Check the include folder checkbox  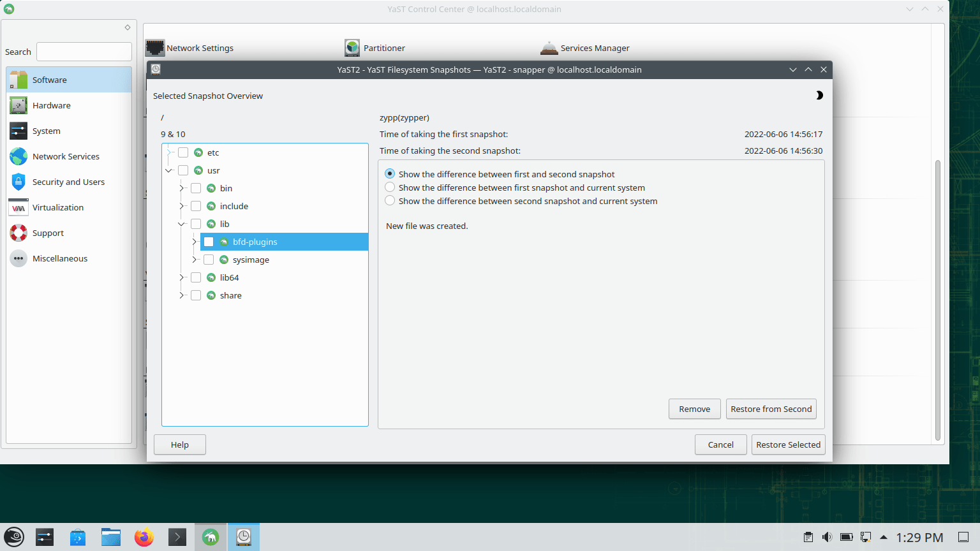[x=196, y=206]
